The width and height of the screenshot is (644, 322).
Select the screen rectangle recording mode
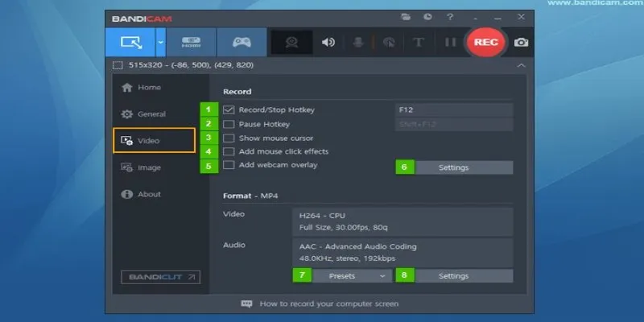point(130,43)
